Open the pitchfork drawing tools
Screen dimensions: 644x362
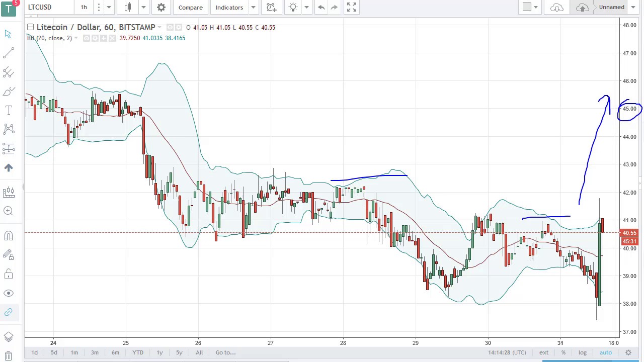[8, 72]
